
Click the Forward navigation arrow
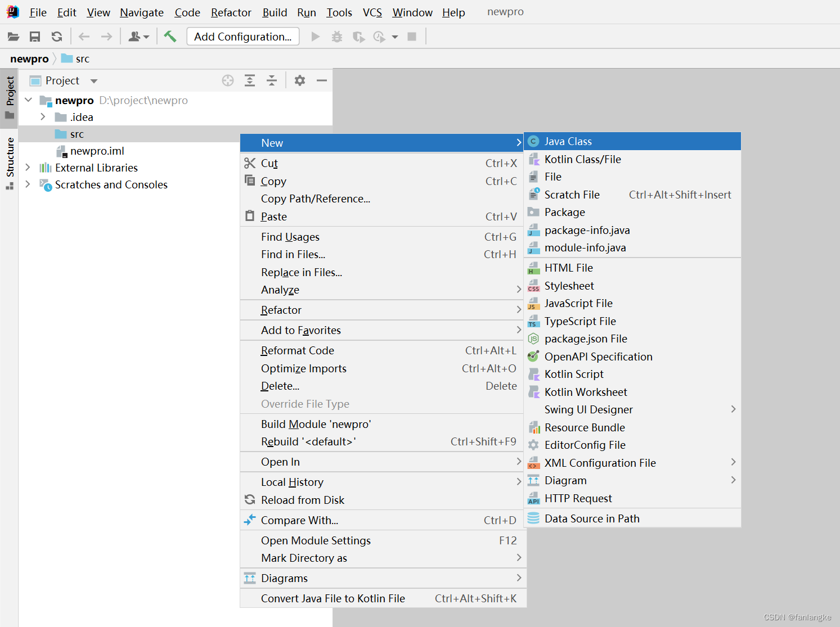click(x=106, y=37)
